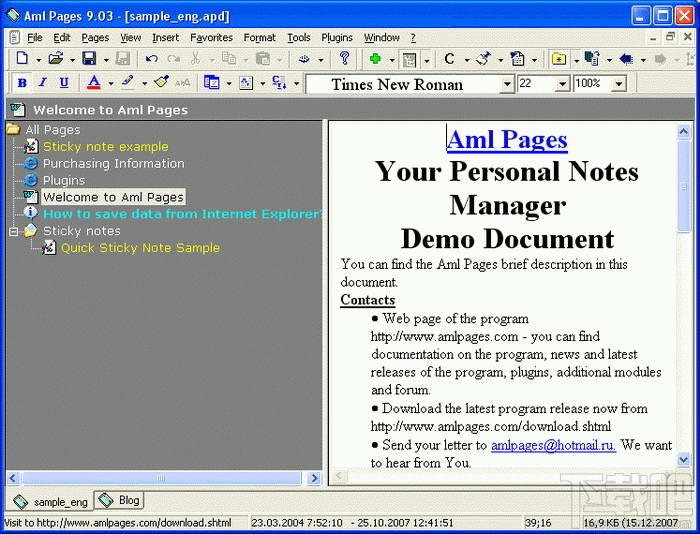The width and height of the screenshot is (700, 534).
Task: Add a new page with green plus
Action: (x=375, y=58)
